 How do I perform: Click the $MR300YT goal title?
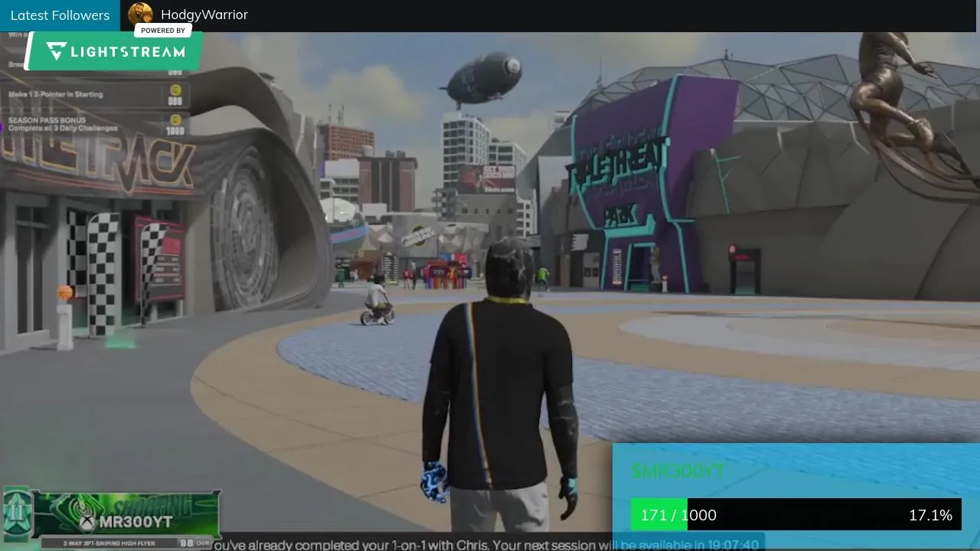point(678,471)
